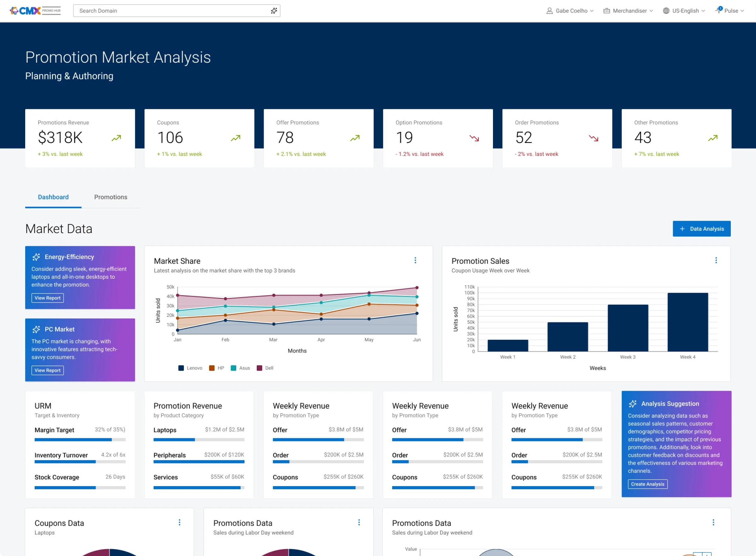756x556 pixels.
Task: Open kebab menu on middle Promotions Data card
Action: (359, 522)
